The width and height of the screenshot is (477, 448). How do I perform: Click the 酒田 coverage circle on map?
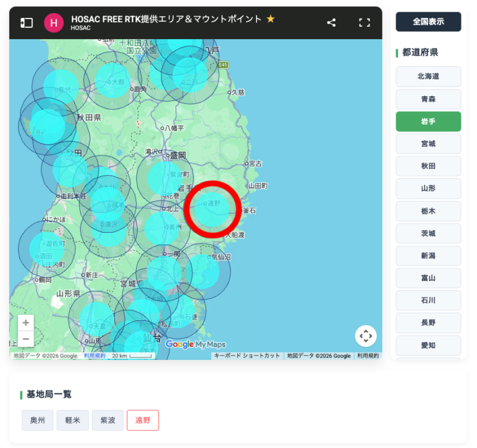47,249
